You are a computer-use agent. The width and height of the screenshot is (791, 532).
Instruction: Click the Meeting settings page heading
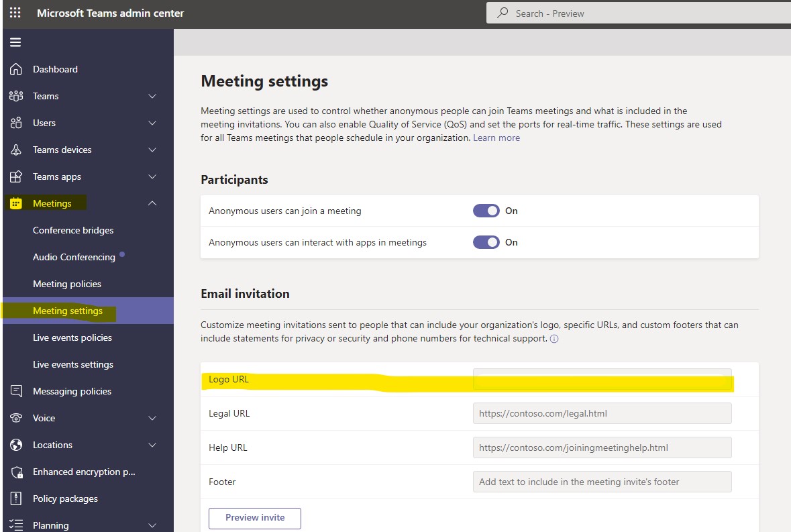264,81
